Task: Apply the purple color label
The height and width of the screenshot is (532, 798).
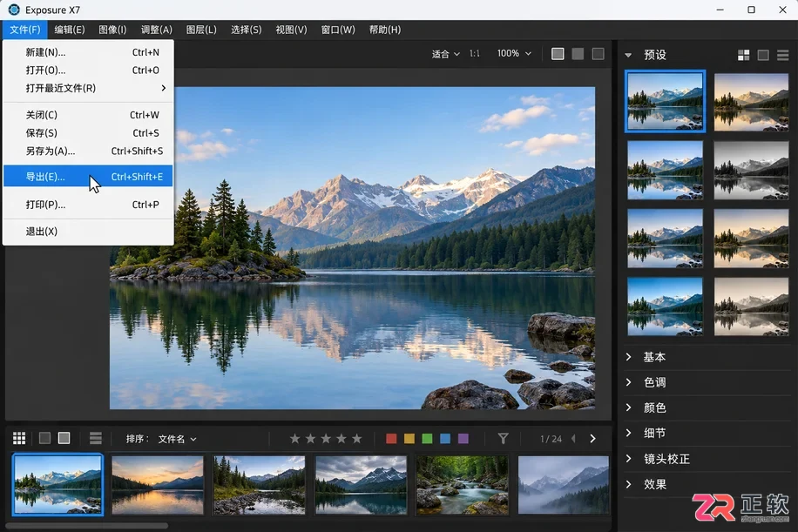Action: [x=463, y=439]
